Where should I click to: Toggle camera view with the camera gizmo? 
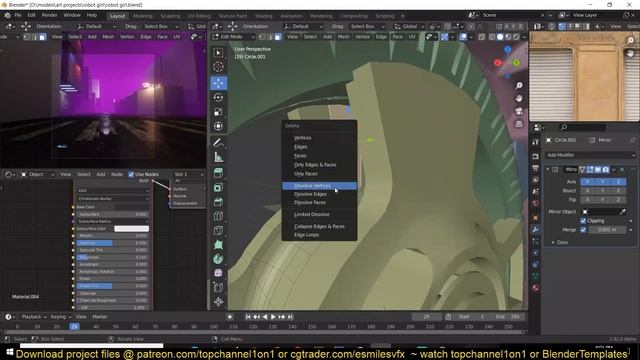pos(519,111)
